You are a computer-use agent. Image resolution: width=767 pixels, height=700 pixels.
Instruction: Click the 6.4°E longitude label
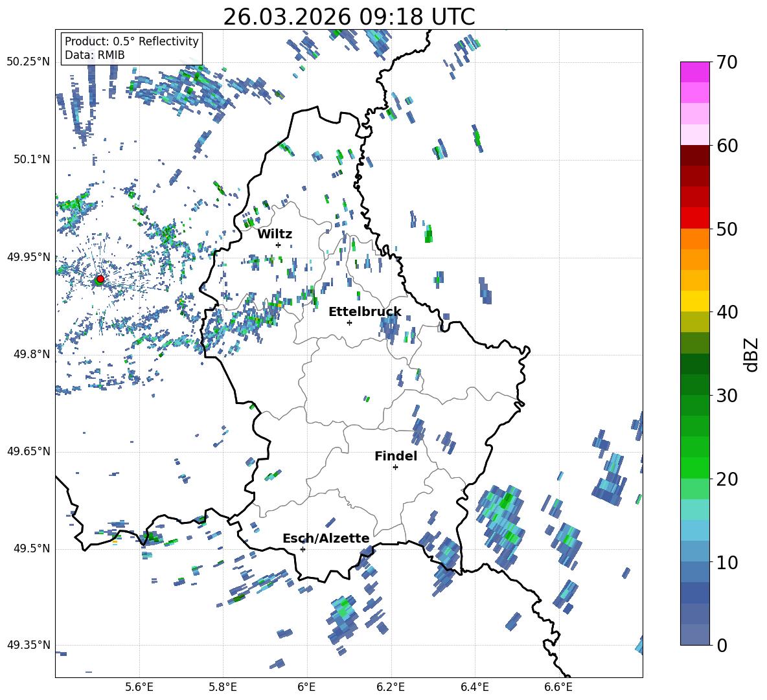(474, 688)
